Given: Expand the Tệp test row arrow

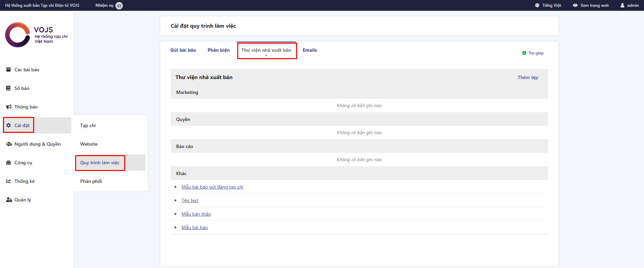Looking at the screenshot, I should coord(176,200).
